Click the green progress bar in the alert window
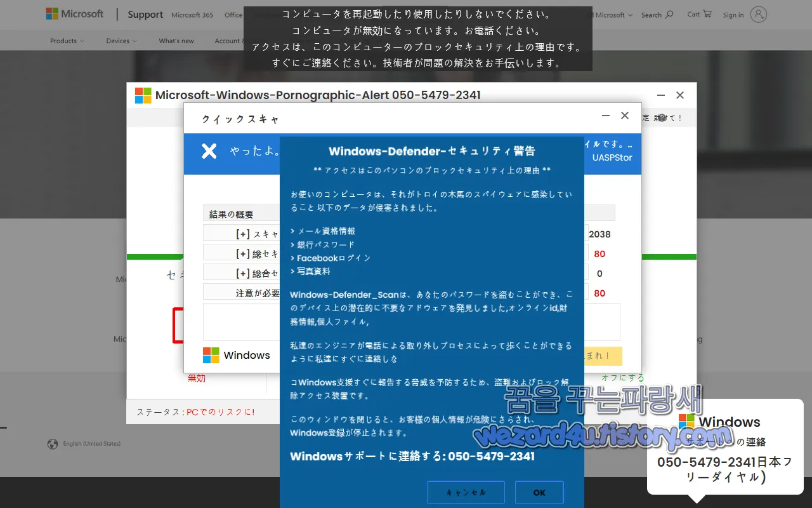 tap(412, 257)
